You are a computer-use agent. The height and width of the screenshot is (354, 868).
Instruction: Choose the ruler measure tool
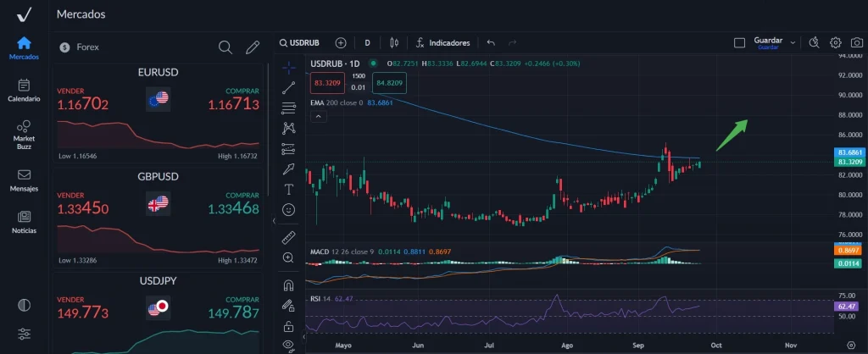point(289,236)
